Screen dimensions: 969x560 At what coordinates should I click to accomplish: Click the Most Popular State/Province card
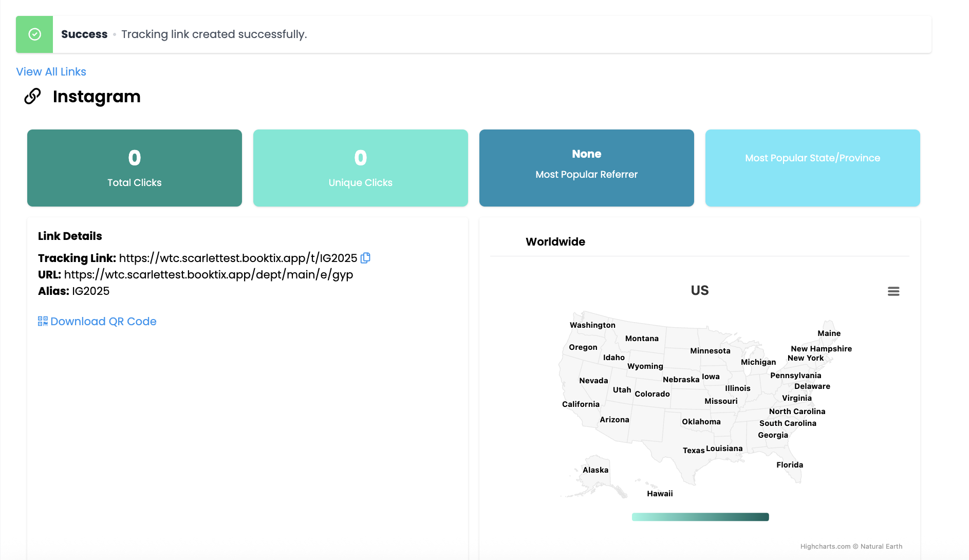pyautogui.click(x=813, y=168)
